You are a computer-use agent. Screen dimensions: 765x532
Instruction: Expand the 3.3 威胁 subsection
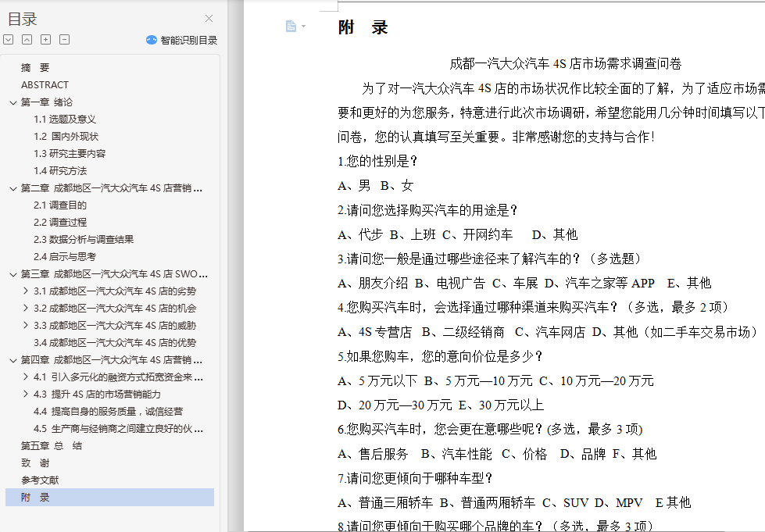pyautogui.click(x=25, y=325)
